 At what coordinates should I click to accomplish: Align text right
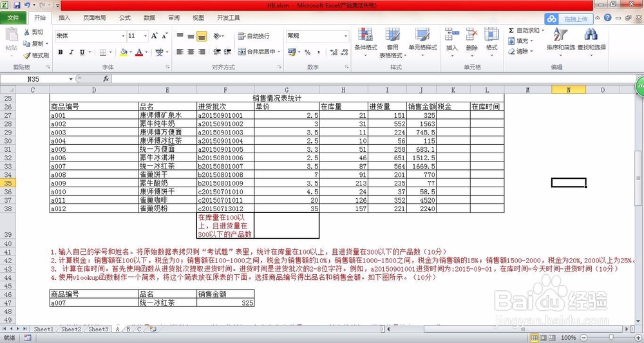(x=202, y=51)
